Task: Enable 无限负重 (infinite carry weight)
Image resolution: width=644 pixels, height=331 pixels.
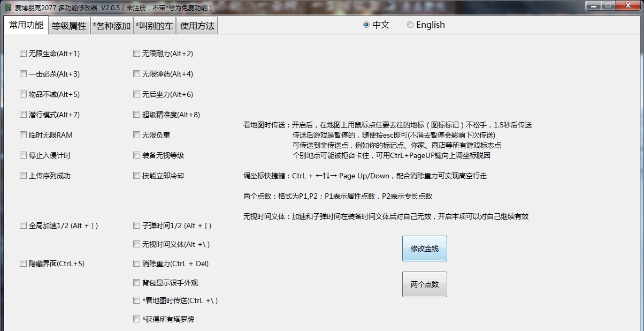Action: [137, 135]
